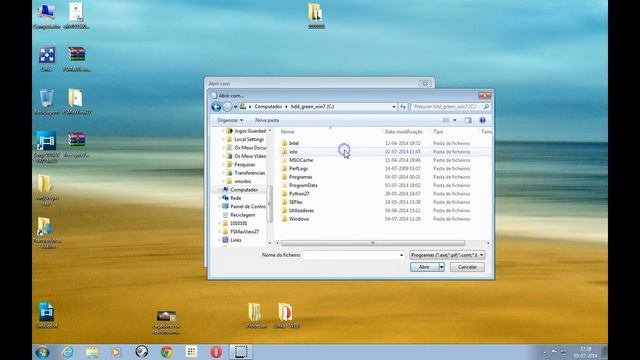Click the refresh button beside address bar
The image size is (640, 360).
403,107
